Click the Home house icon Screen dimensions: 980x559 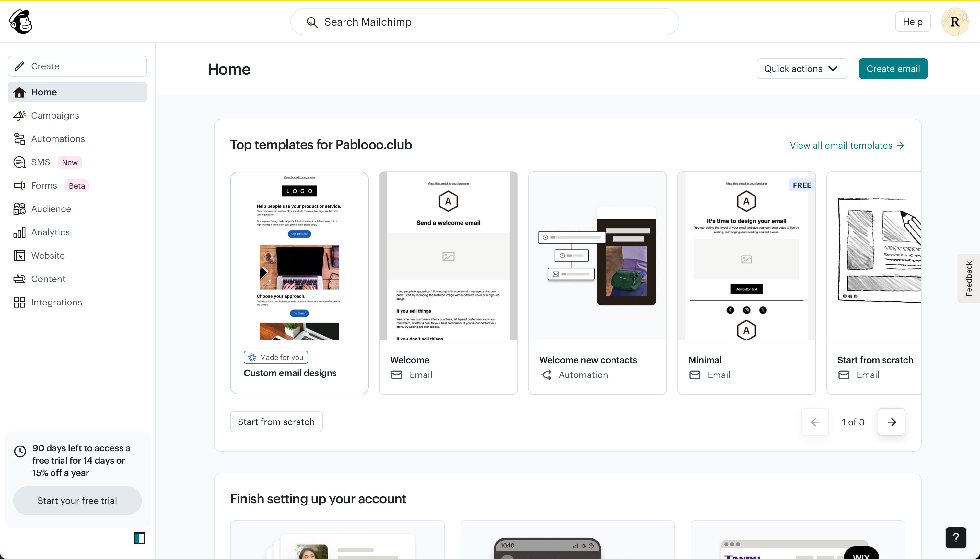[x=19, y=92]
